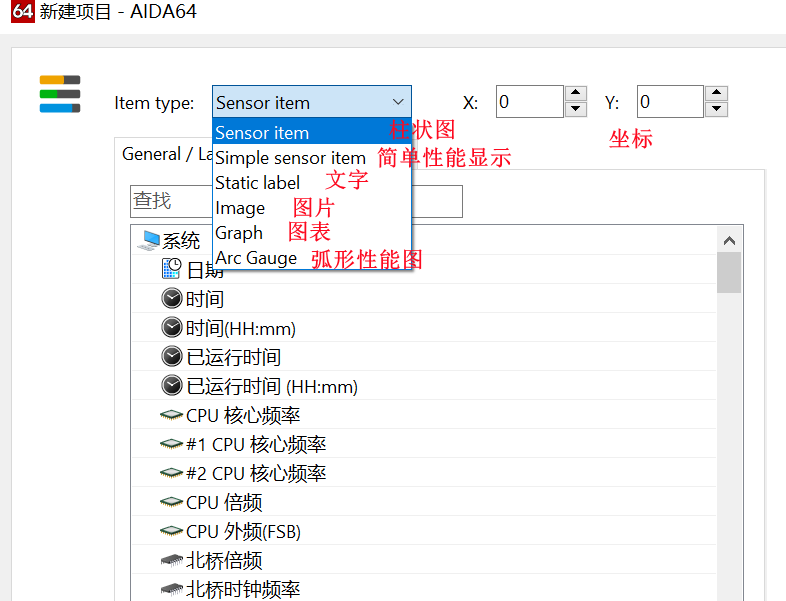Click the X coordinate input field

coord(530,102)
